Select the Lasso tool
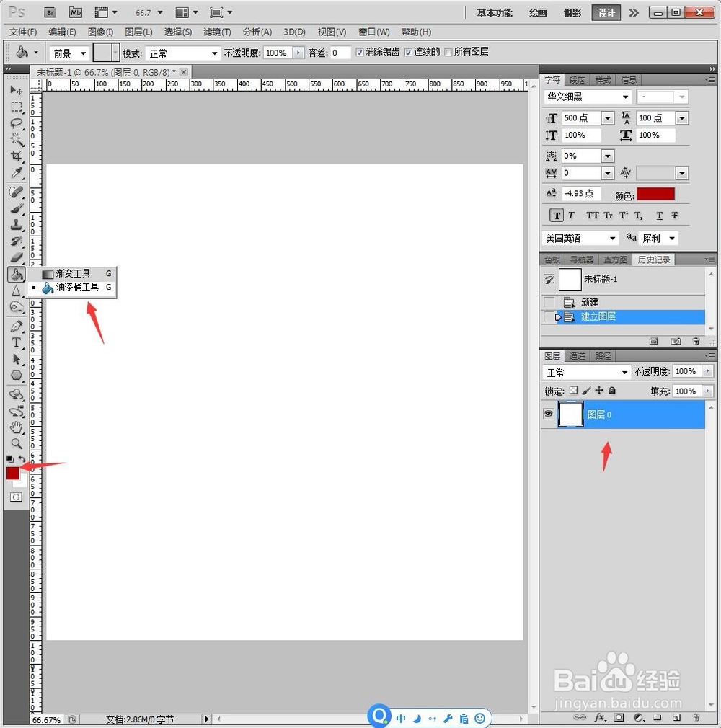This screenshot has width=721, height=728. pyautogui.click(x=17, y=123)
